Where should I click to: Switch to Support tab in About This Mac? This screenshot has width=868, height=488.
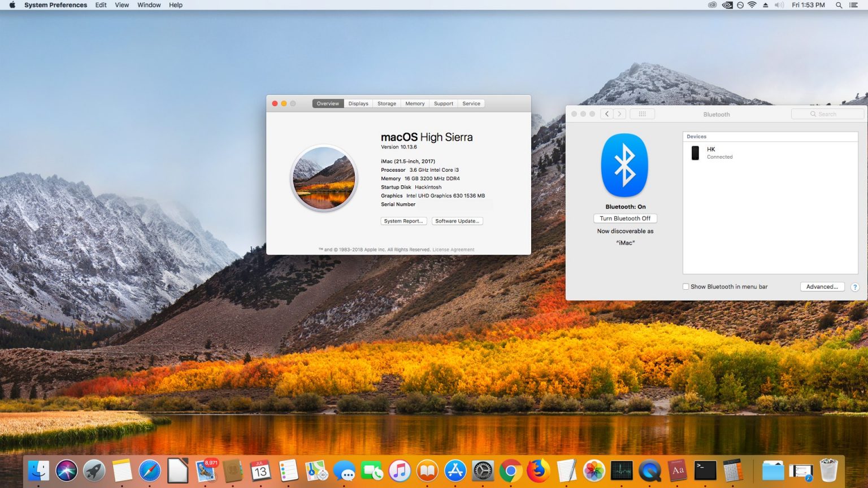444,104
